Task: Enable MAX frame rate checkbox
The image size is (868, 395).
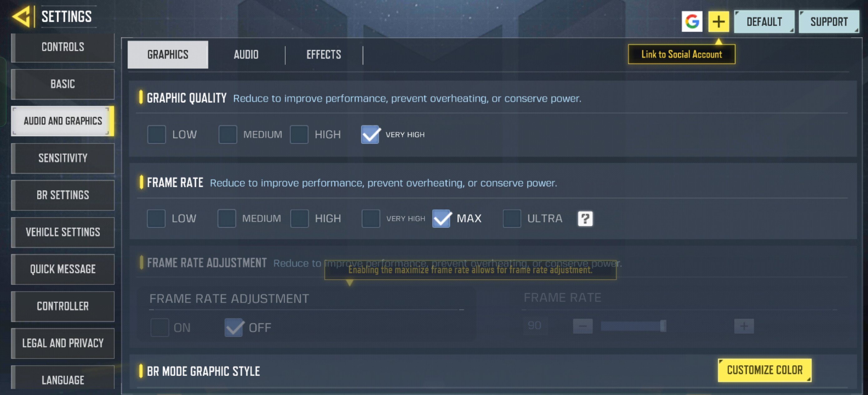Action: point(442,218)
